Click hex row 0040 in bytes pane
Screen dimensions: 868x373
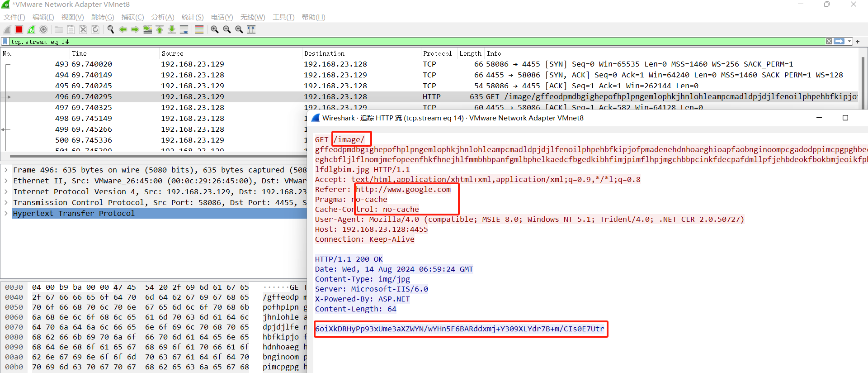[154, 297]
